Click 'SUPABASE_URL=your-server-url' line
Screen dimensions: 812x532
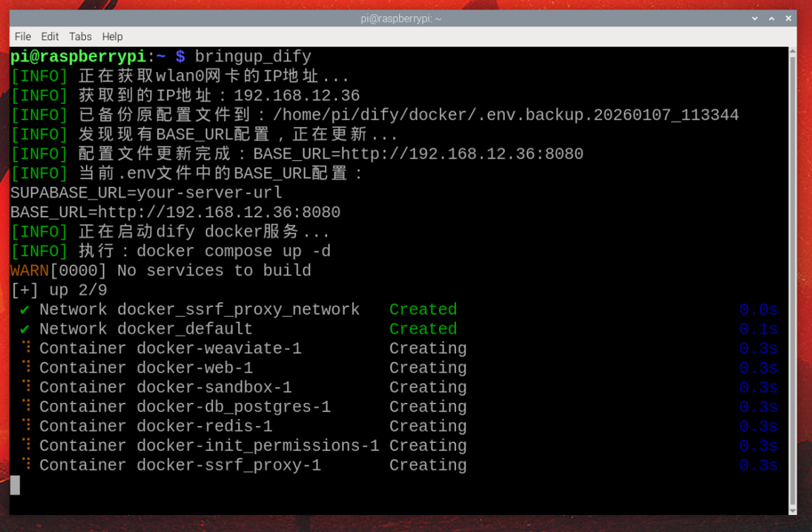click(x=147, y=193)
